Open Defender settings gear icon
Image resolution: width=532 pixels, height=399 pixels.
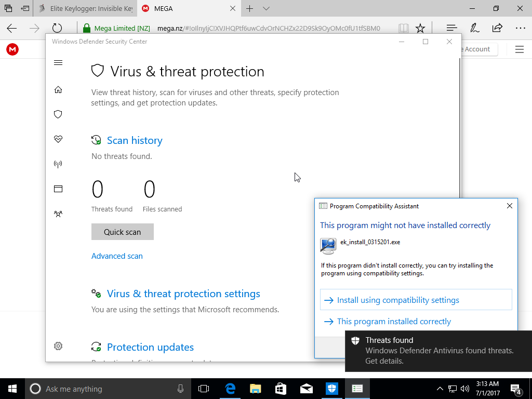coord(58,346)
